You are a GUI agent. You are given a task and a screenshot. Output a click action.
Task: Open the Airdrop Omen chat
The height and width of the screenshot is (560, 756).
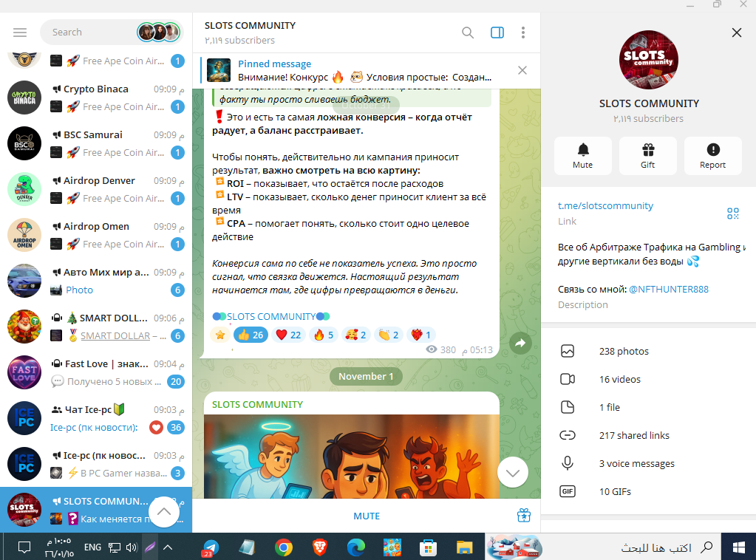[x=96, y=235]
